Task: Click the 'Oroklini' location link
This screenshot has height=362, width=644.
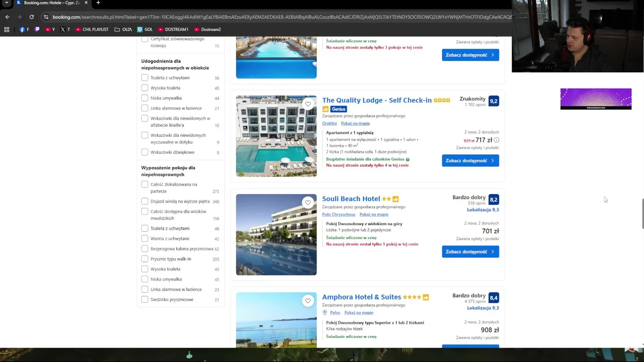Action: 330,123
